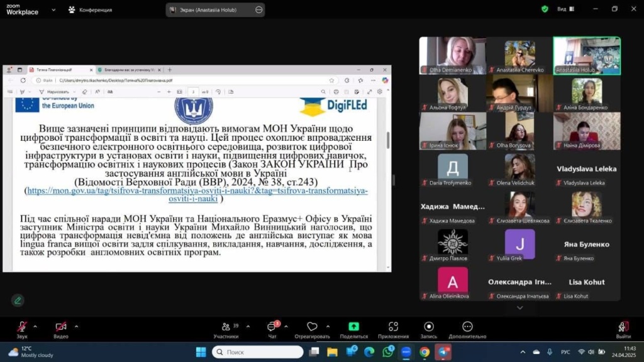644x362 pixels.
Task: Select Anastasiia Holub's highlighted video tile
Action: 587,55
